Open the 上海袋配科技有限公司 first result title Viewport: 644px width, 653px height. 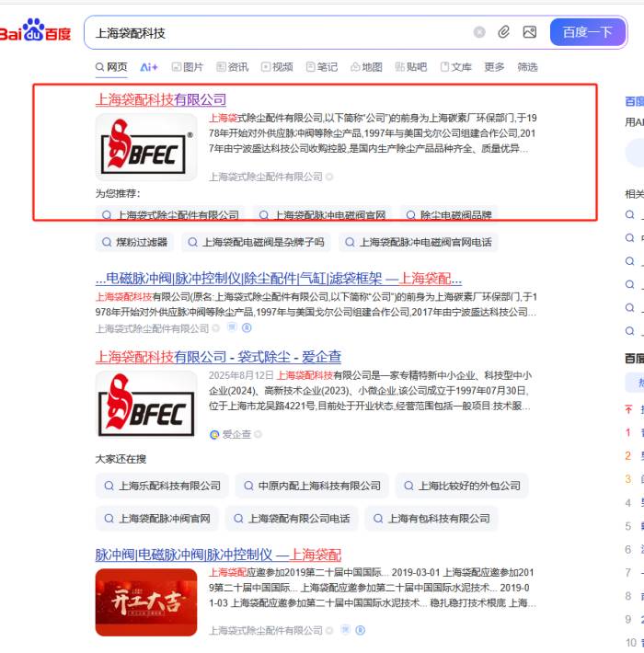[x=161, y=99]
